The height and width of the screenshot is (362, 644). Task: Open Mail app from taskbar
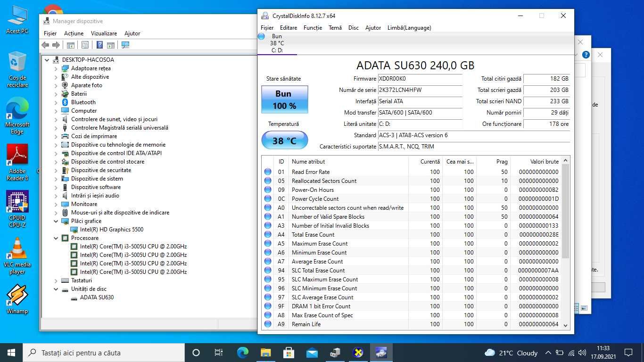click(312, 353)
